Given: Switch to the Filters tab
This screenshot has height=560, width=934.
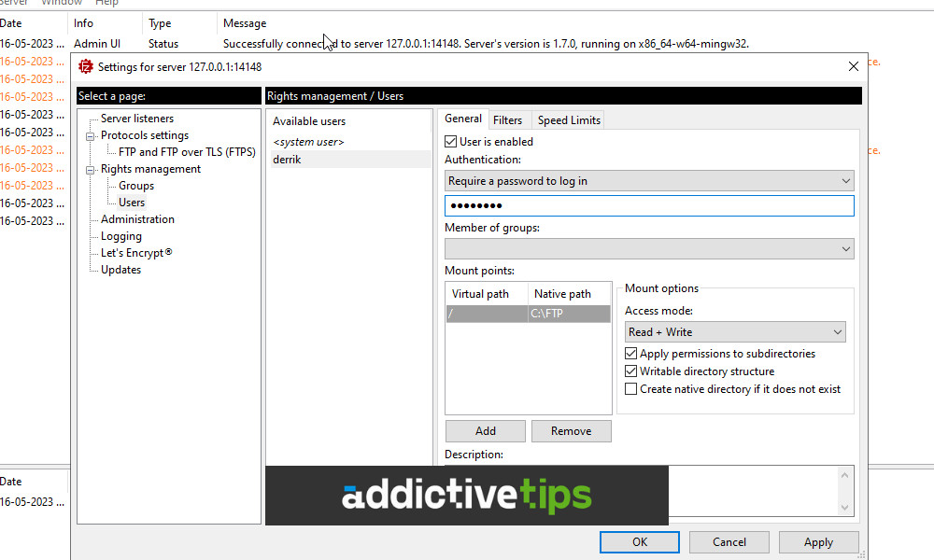Looking at the screenshot, I should (509, 119).
